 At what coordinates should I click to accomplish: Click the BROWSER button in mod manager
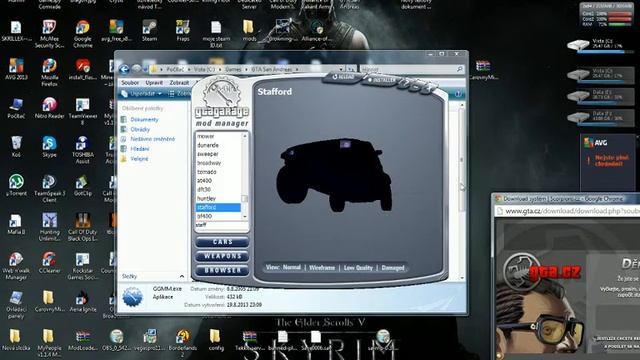[x=222, y=270]
